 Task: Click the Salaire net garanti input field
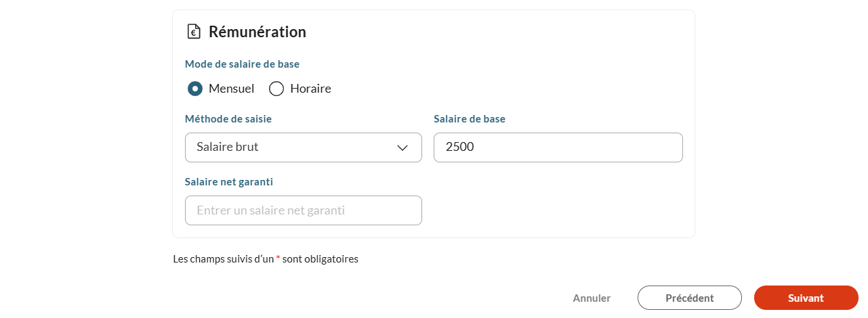point(304,210)
